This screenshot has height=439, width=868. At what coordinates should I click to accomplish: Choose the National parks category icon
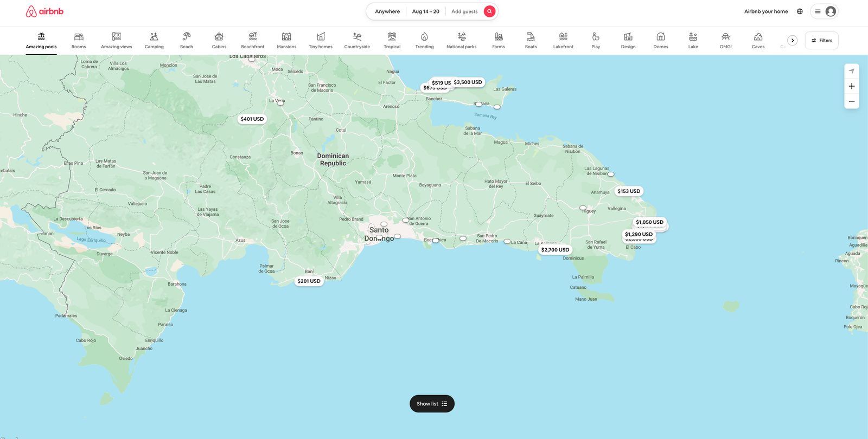pyautogui.click(x=462, y=37)
